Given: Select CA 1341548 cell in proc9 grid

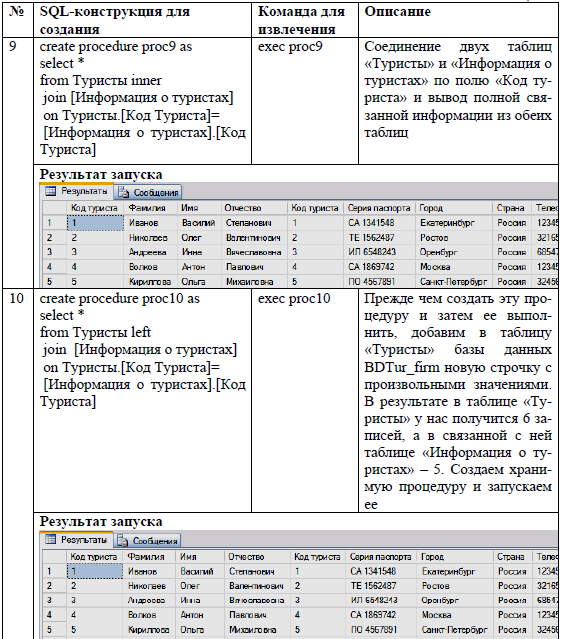Looking at the screenshot, I should (x=379, y=223).
